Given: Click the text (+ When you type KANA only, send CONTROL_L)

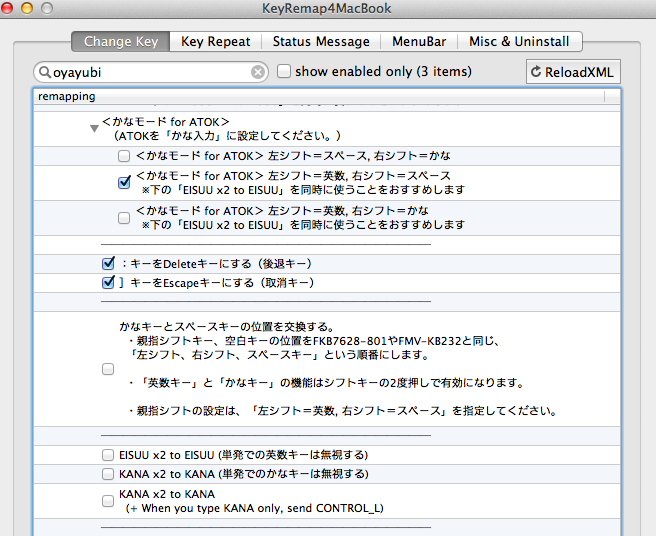Looking at the screenshot, I should coord(254,508).
